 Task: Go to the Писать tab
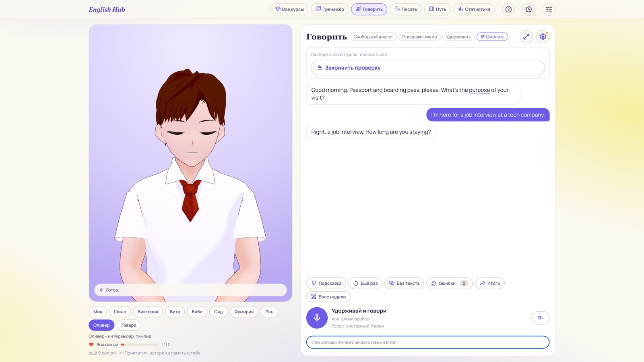[x=406, y=9]
